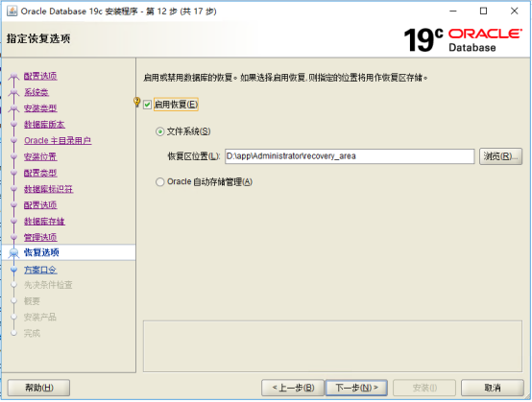The image size is (532, 402).
Task: Click the greyed-out 安装(I) button
Action: [424, 388]
